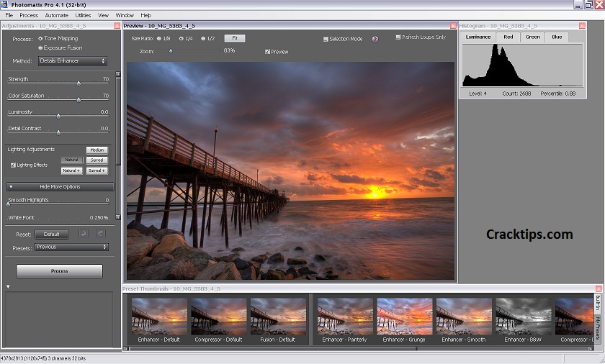Click the small triangle below the Process button
The height and width of the screenshot is (364, 605).
click(8, 287)
